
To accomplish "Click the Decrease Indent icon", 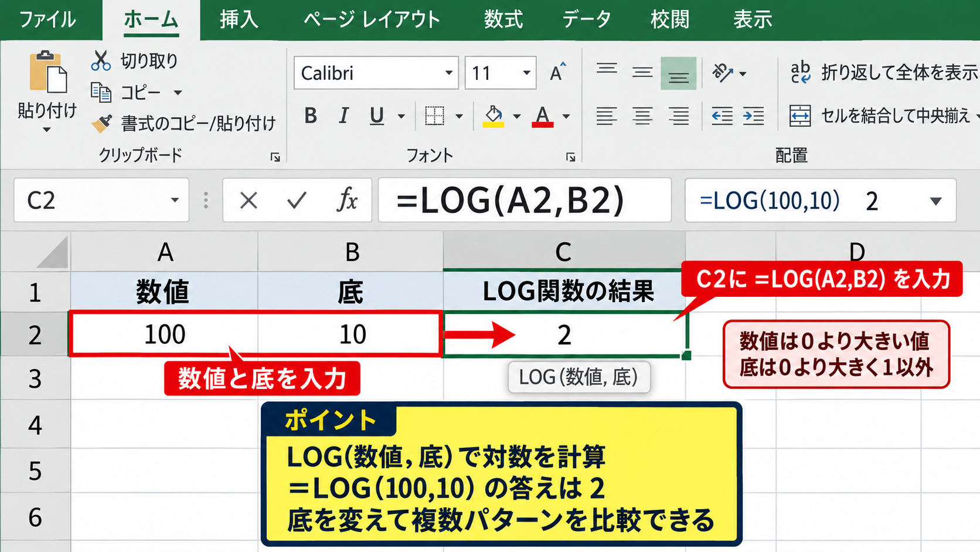I will point(722,116).
